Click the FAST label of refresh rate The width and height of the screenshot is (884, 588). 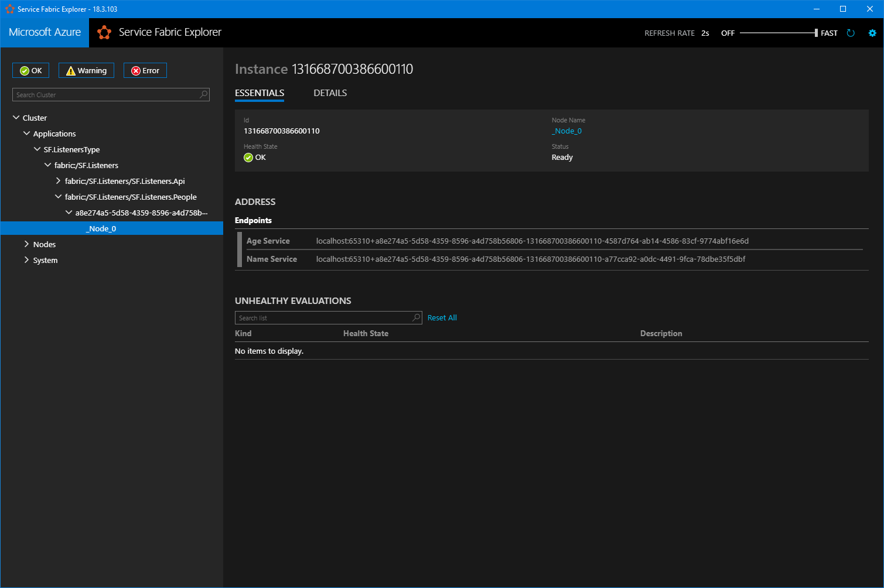(x=829, y=33)
